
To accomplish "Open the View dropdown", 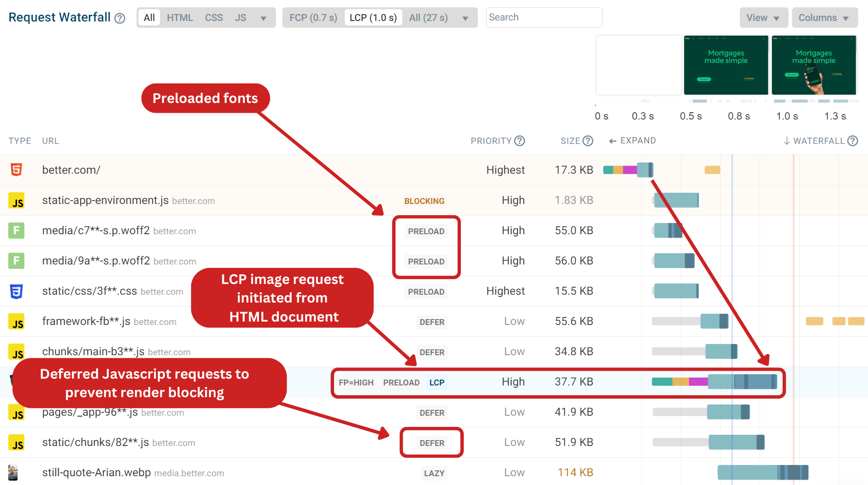I will tap(764, 18).
